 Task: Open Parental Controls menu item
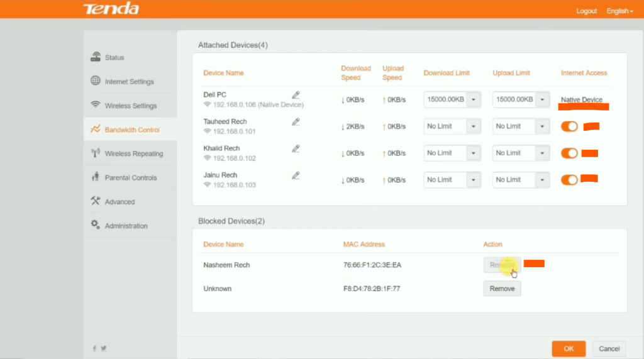[130, 178]
